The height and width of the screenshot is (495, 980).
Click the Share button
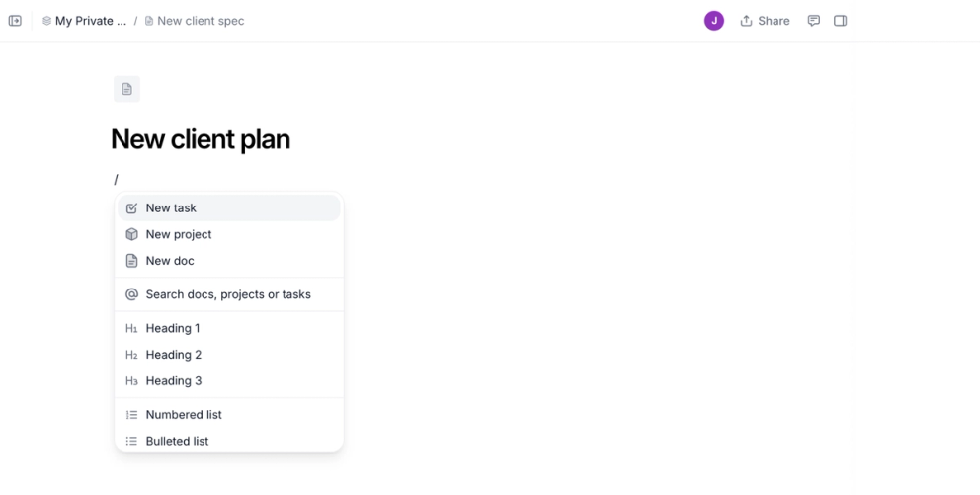765,21
